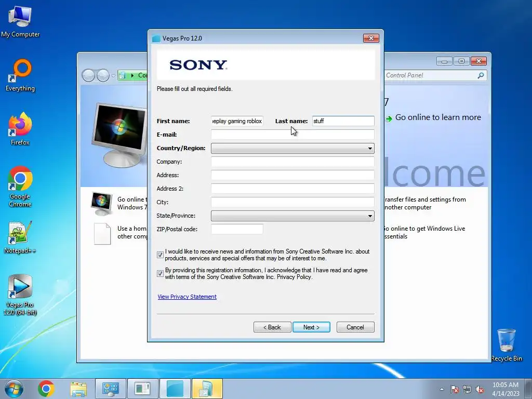Show hidden system tray icons
Image resolution: width=532 pixels, height=399 pixels.
tap(442, 389)
